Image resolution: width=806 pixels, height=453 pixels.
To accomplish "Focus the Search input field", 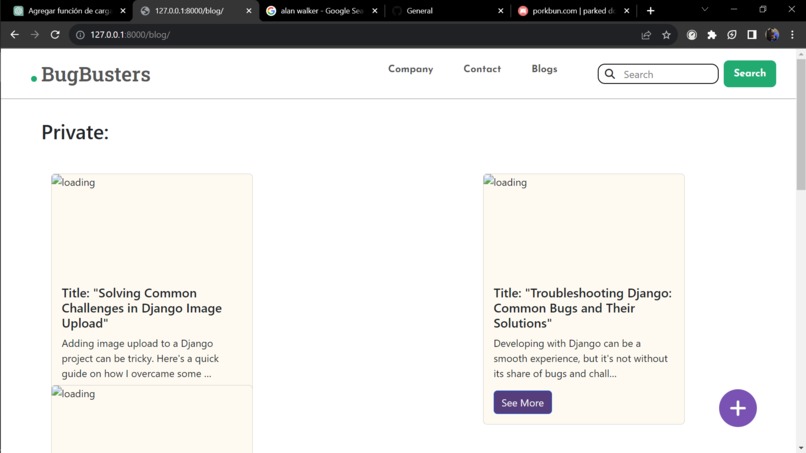I will pyautogui.click(x=658, y=74).
